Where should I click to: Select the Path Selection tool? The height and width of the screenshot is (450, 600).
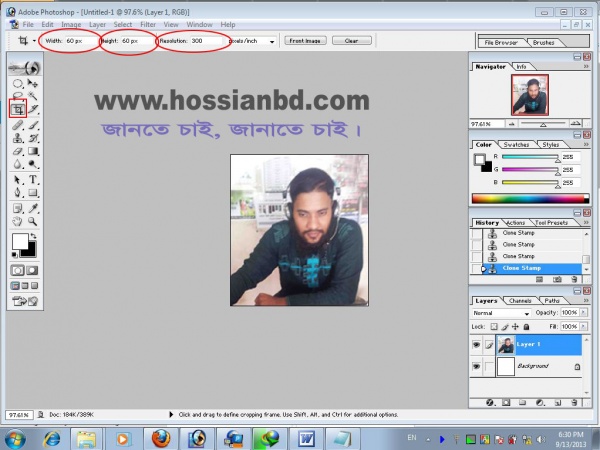pos(17,179)
